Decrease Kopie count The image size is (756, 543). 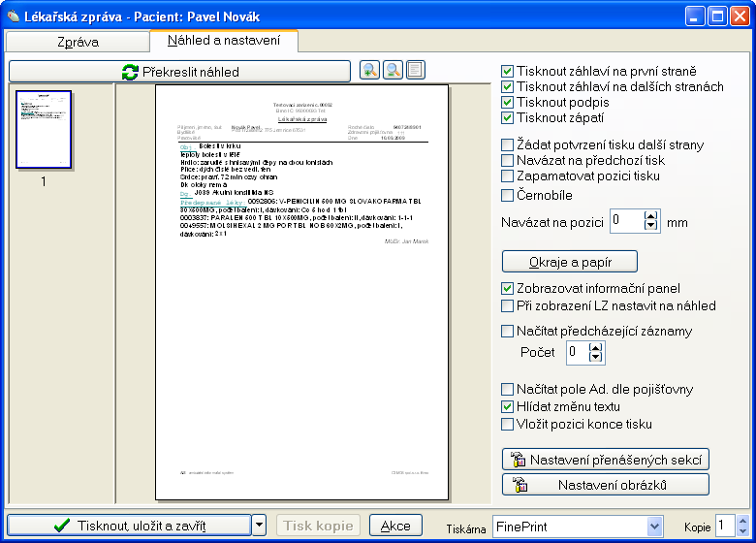click(x=742, y=531)
